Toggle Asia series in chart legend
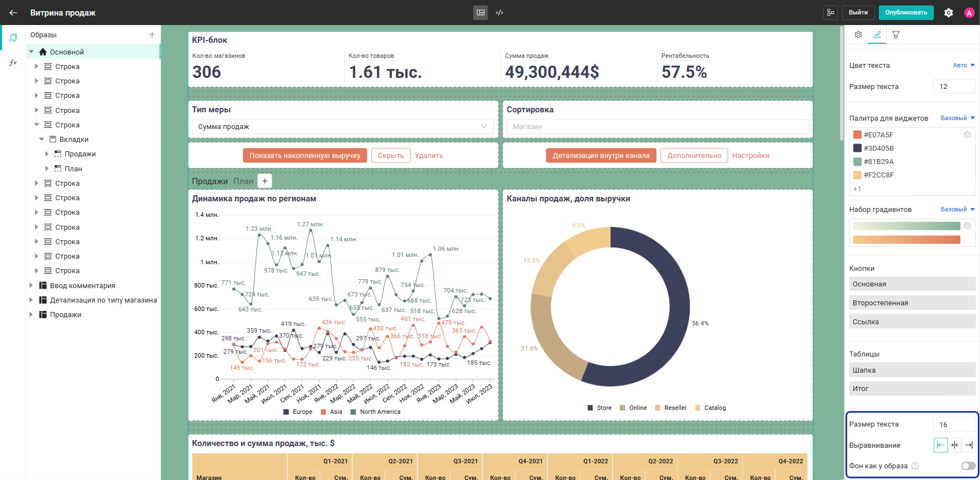Viewport: 980px width, 480px height. click(x=331, y=412)
